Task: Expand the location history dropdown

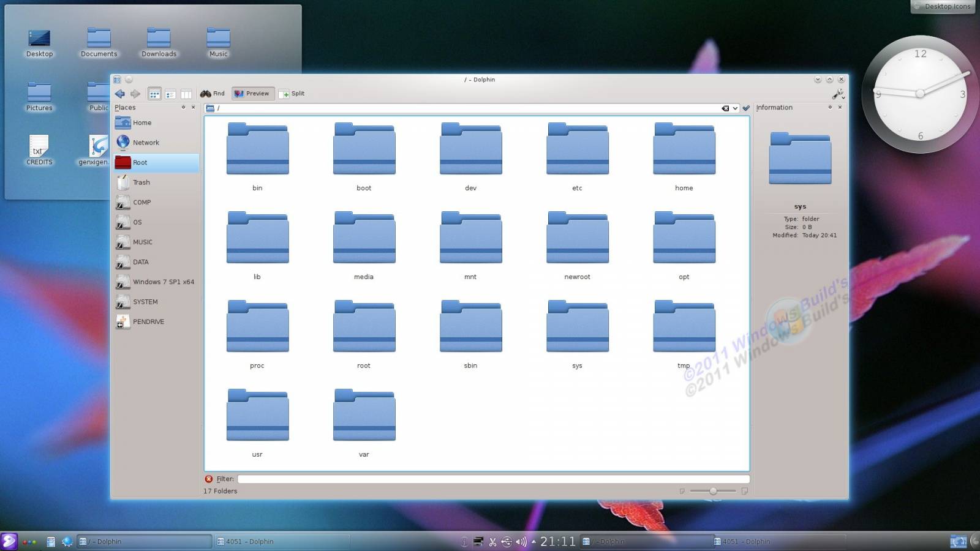Action: click(735, 108)
